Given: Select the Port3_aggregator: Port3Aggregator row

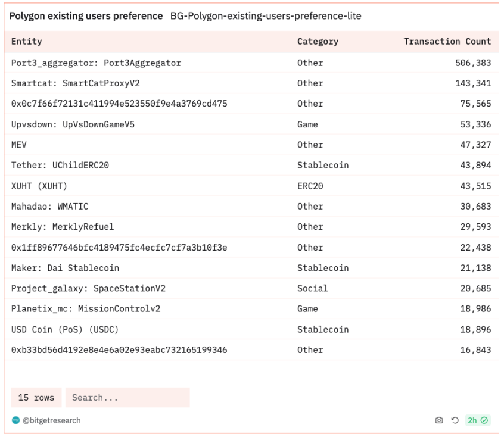Looking at the screenshot, I should 251,63.
